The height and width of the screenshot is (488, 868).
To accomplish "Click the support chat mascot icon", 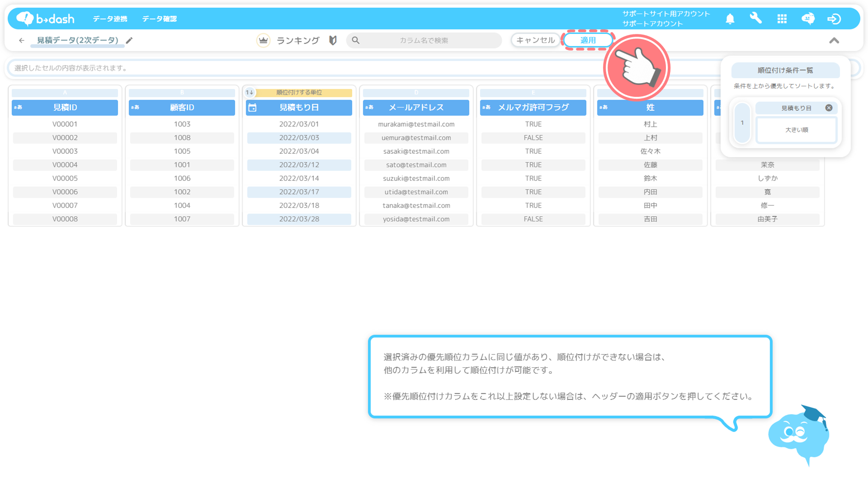I will pyautogui.click(x=808, y=19).
